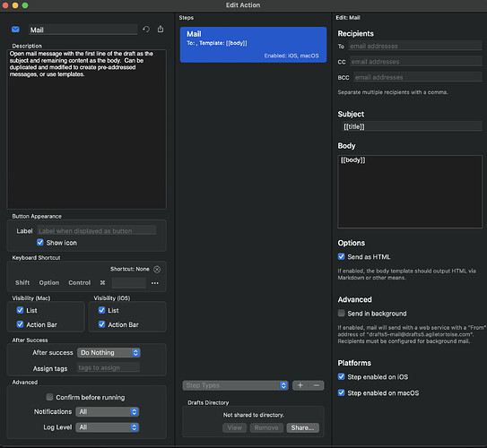Click the share icon next to action name
Viewport: 487px width, 448px height.
(x=161, y=29)
